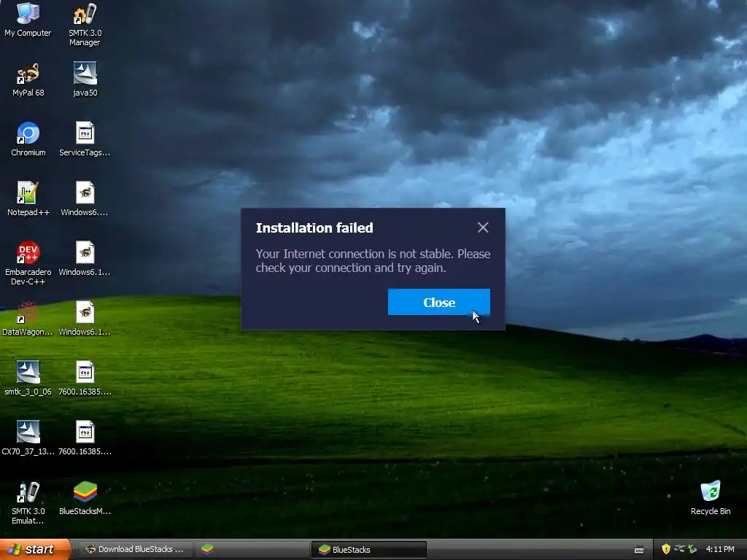Click the Installation failed title text
Viewport: 747px width, 560px height.
pyautogui.click(x=314, y=228)
